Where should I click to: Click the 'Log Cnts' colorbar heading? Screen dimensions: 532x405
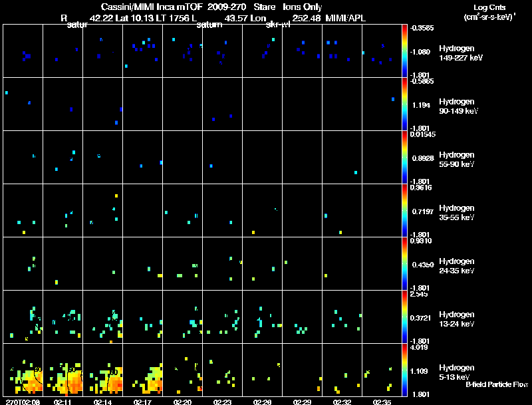(x=489, y=7)
